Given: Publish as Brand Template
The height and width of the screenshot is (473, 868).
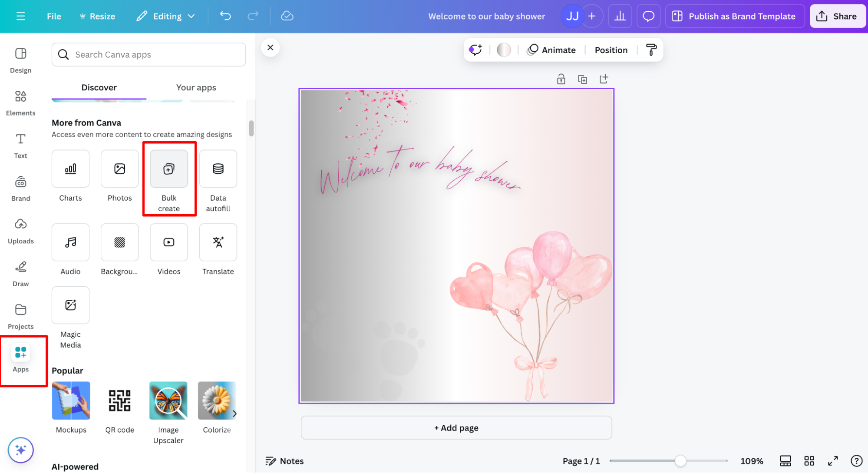Looking at the screenshot, I should tap(735, 16).
